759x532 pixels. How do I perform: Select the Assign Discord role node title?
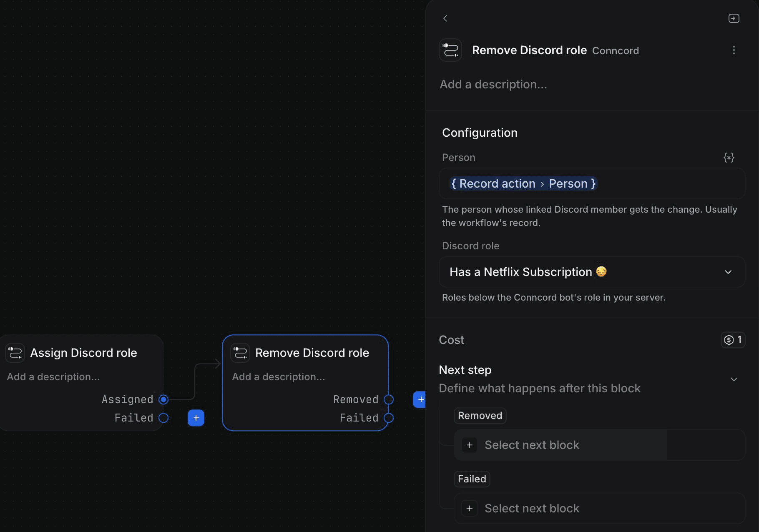coord(83,353)
